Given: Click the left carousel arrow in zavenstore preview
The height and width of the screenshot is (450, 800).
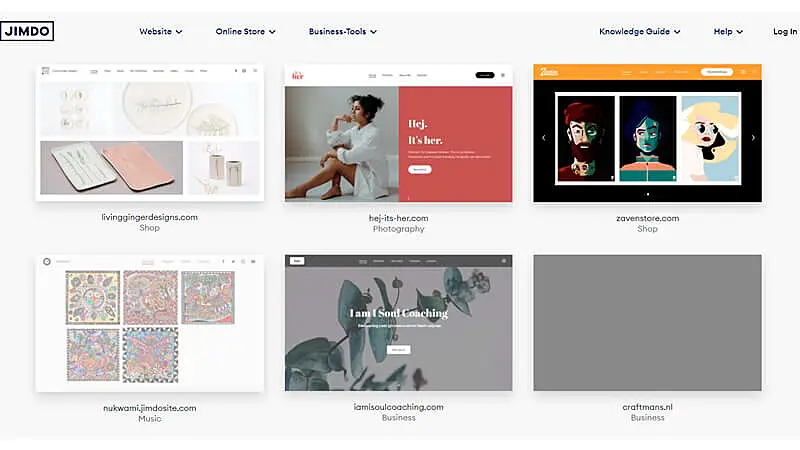Looking at the screenshot, I should coord(543,137).
